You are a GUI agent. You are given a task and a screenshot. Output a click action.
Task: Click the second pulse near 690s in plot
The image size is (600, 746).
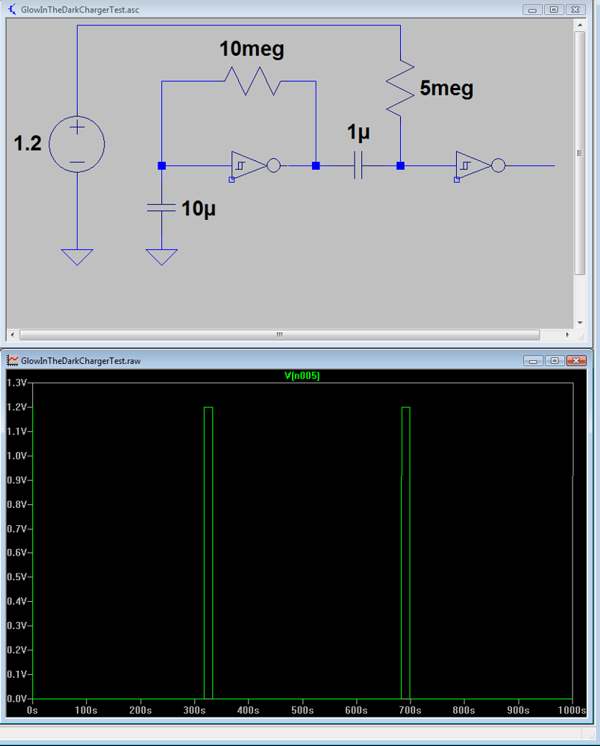(406, 550)
